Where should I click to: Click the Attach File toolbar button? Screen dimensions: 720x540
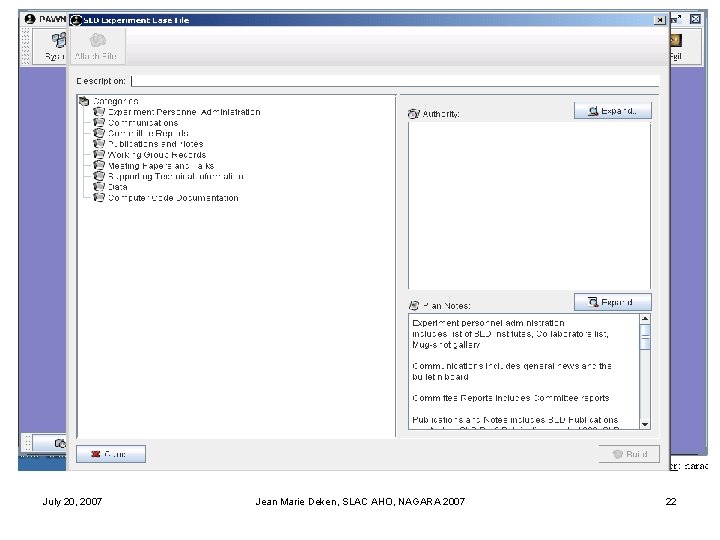pos(96,46)
